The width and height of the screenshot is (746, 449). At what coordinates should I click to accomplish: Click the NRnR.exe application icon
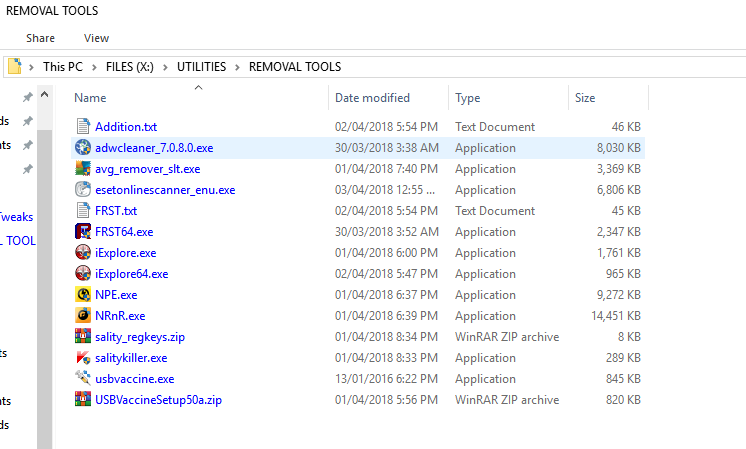tap(83, 315)
